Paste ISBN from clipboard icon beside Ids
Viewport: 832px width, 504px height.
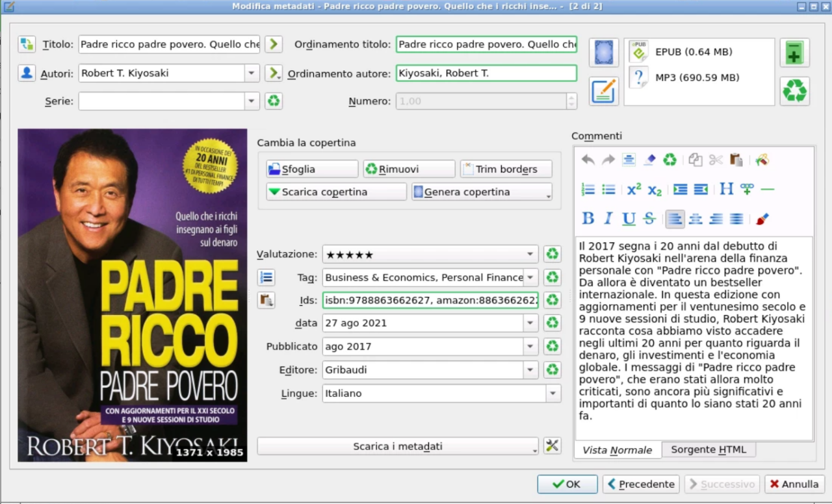[266, 300]
